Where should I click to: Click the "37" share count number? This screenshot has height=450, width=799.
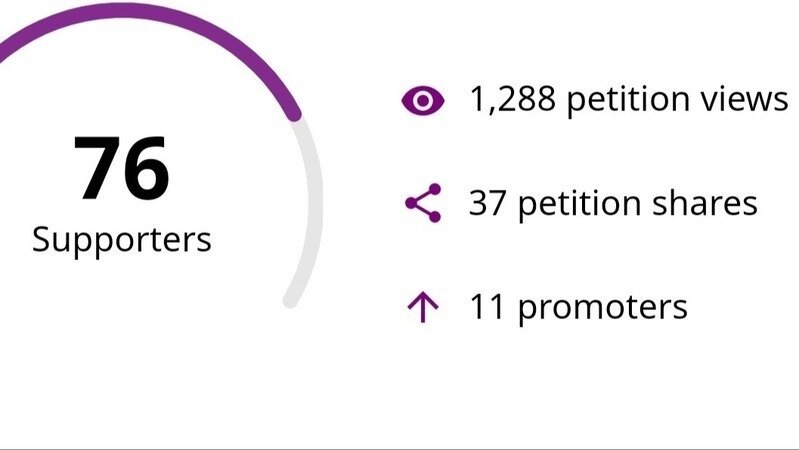pos(487,204)
